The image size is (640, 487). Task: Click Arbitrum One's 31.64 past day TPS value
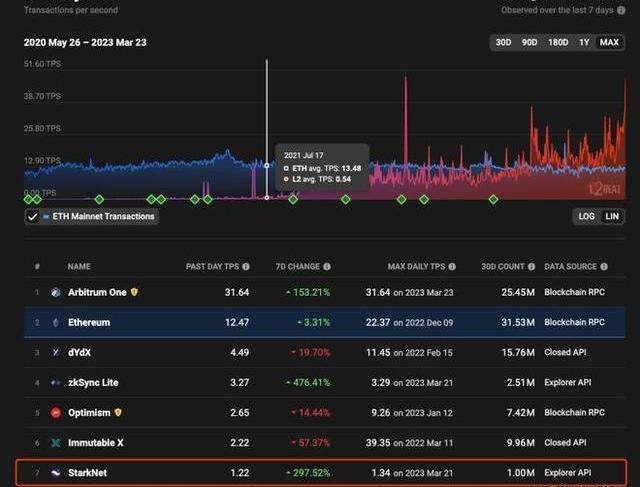(x=237, y=292)
